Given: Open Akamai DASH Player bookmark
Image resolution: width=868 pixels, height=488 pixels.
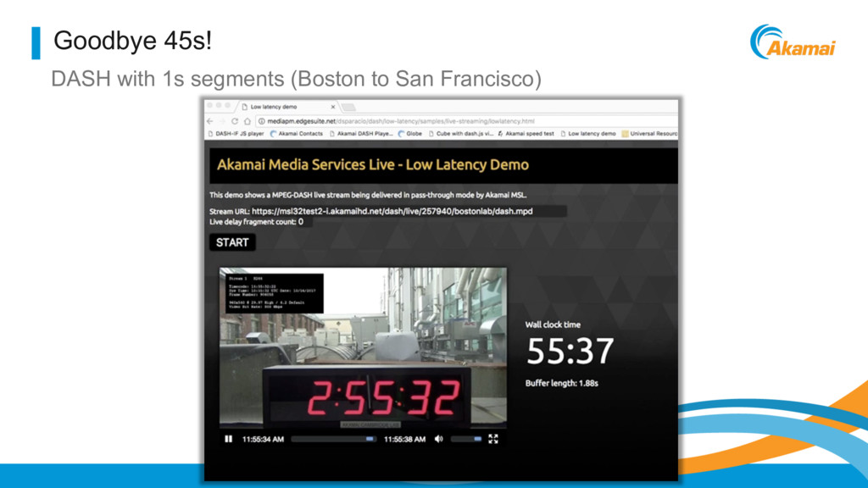Looking at the screenshot, I should (361, 133).
